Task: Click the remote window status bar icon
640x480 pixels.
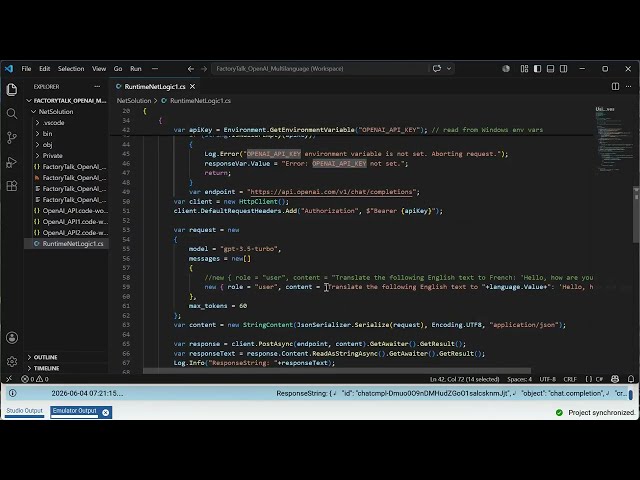Action: pyautogui.click(x=9, y=379)
